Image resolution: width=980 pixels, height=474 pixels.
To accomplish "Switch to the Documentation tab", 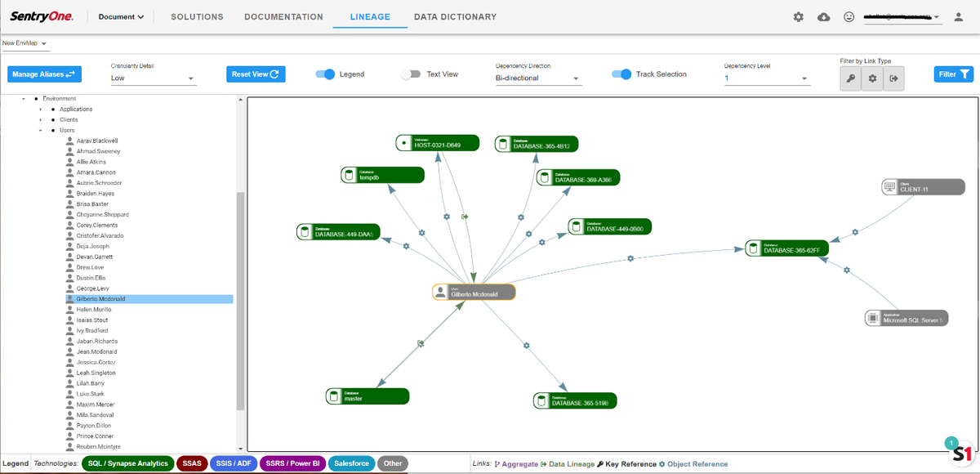I will [283, 17].
